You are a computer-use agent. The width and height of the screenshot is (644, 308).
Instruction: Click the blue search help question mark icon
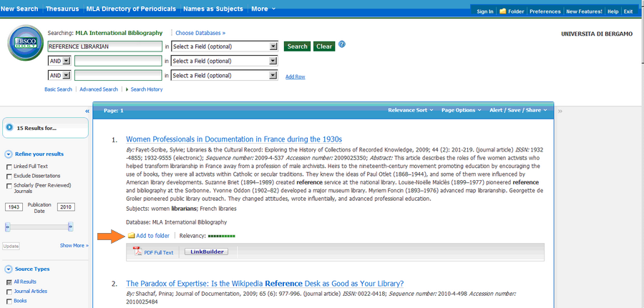click(x=342, y=44)
